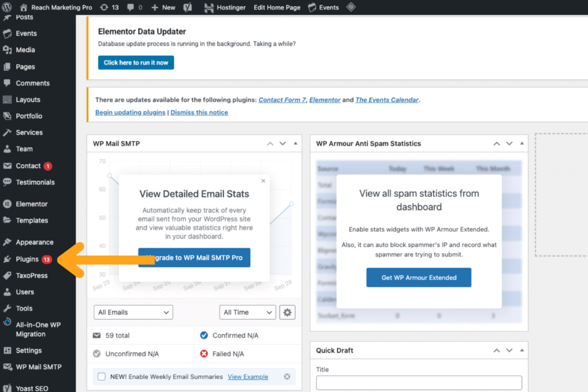The width and height of the screenshot is (588, 392).
Task: Open Settings in the sidebar
Action: coord(29,351)
